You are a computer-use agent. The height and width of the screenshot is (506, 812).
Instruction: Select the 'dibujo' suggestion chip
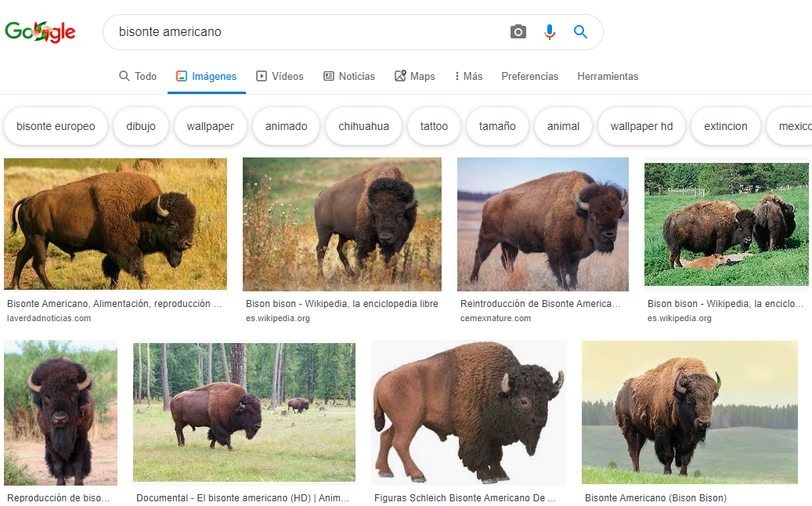point(141,126)
